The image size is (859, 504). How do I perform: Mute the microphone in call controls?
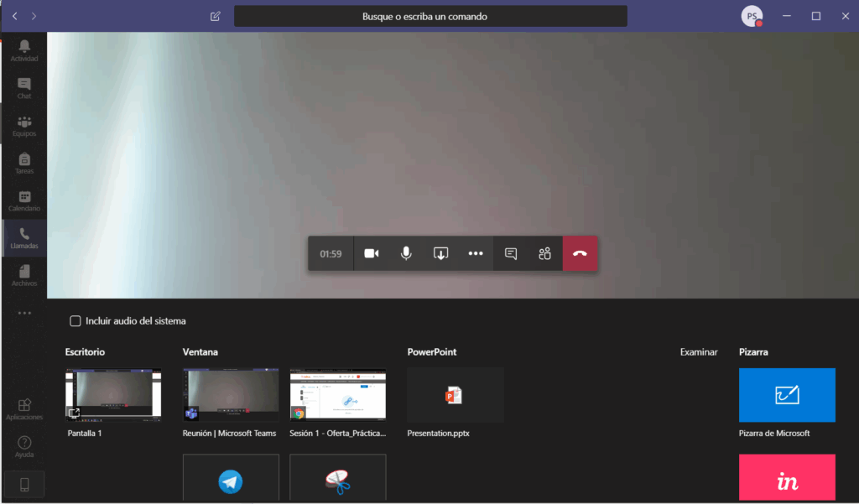[406, 253]
